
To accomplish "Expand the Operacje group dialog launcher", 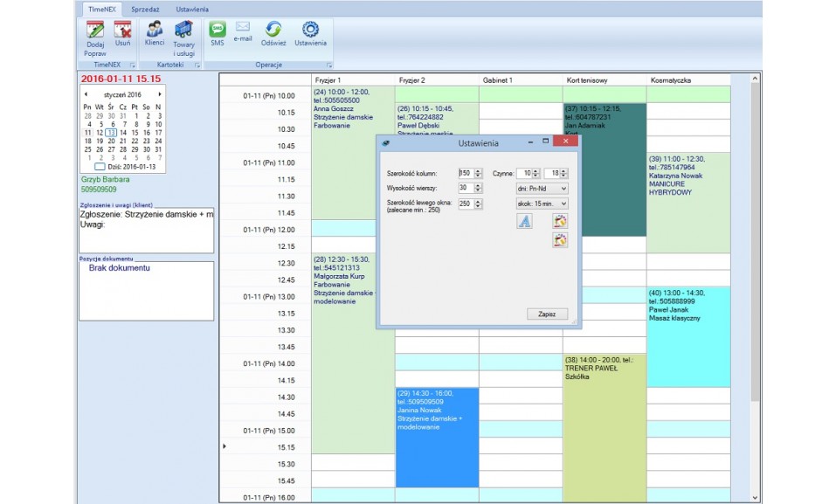I will tap(329, 66).
